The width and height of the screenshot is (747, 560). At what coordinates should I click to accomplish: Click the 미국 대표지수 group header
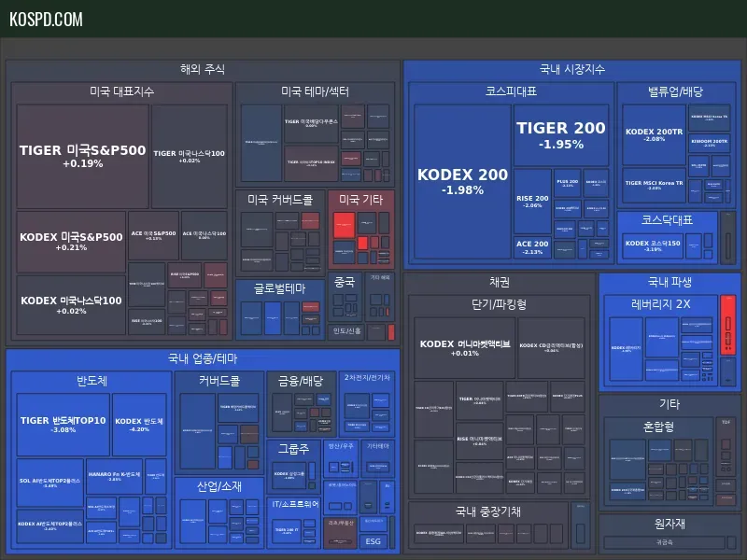122,91
